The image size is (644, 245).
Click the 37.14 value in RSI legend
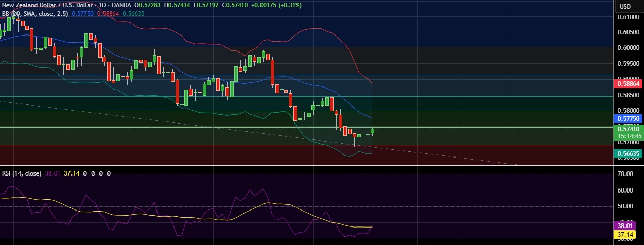[x=72, y=173]
